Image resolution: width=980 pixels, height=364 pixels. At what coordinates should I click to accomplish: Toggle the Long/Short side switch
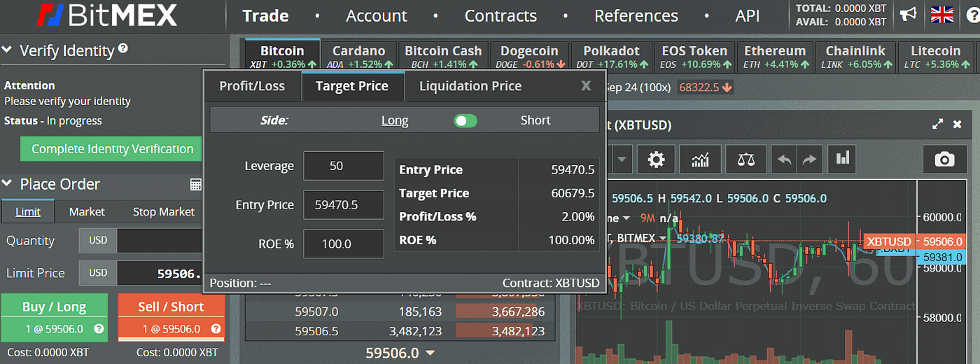point(465,120)
